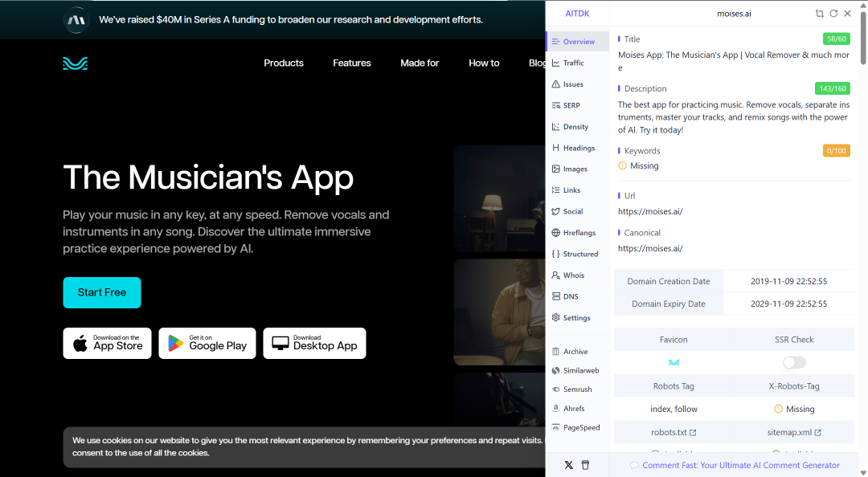
Task: Open the Products menu
Action: [284, 63]
